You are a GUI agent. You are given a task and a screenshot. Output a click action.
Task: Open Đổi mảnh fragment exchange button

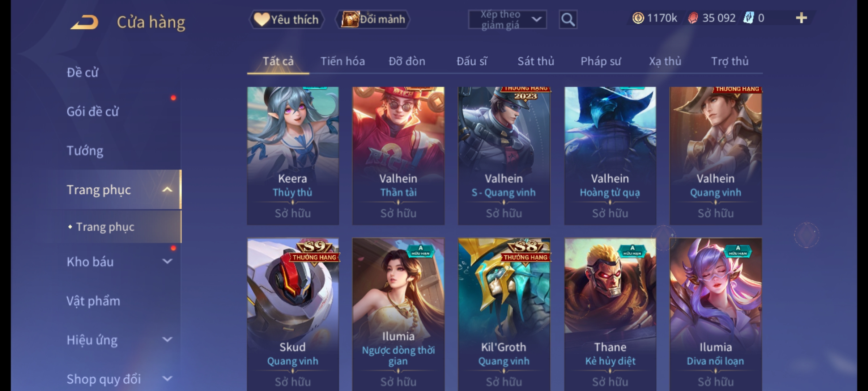click(x=373, y=20)
